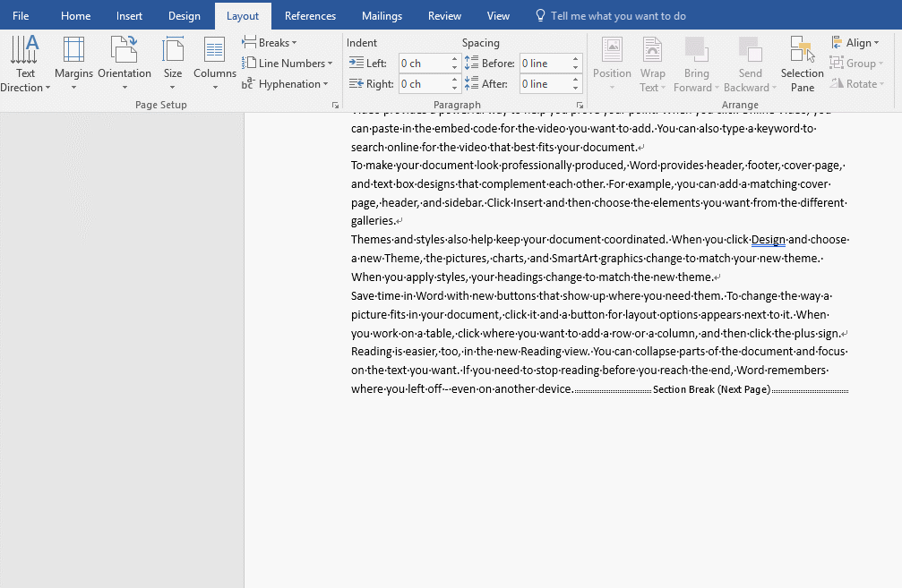Click the Columns layout icon

coord(214,52)
